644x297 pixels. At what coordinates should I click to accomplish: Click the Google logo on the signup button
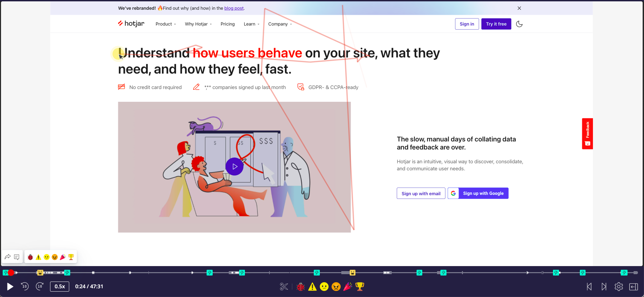tap(453, 193)
